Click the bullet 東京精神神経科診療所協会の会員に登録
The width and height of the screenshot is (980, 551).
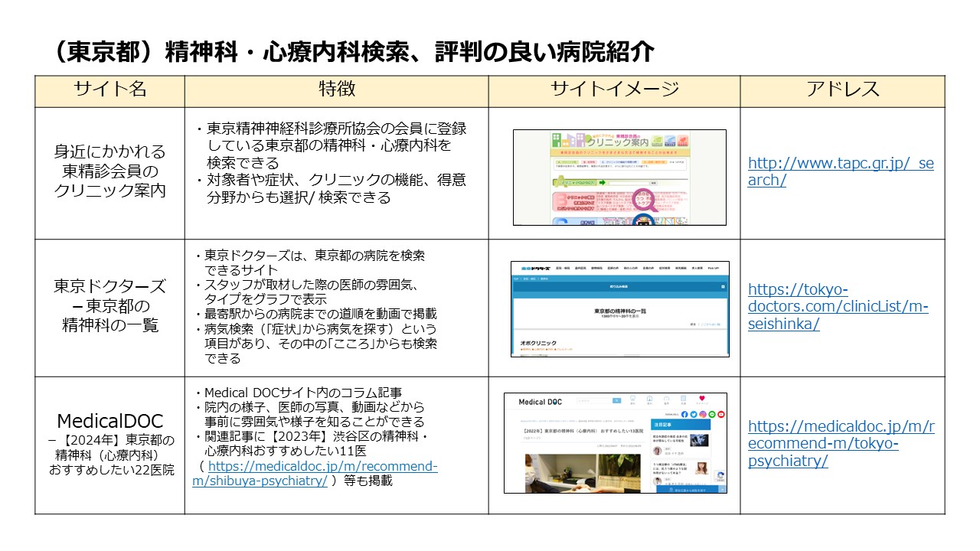coord(329,145)
